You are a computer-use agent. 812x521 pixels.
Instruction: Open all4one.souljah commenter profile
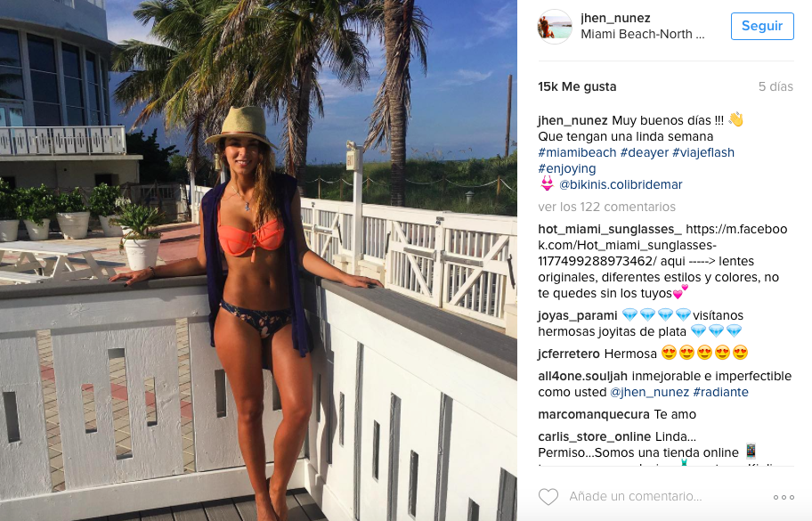pyautogui.click(x=582, y=376)
